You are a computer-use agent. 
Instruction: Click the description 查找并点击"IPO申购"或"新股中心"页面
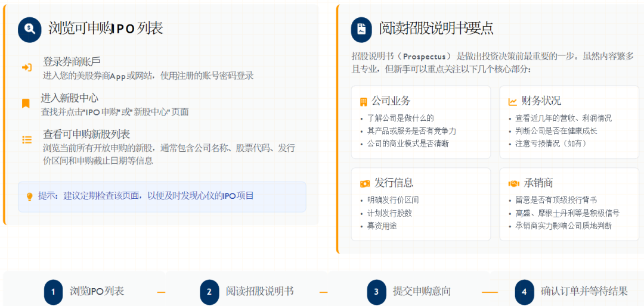click(x=114, y=112)
